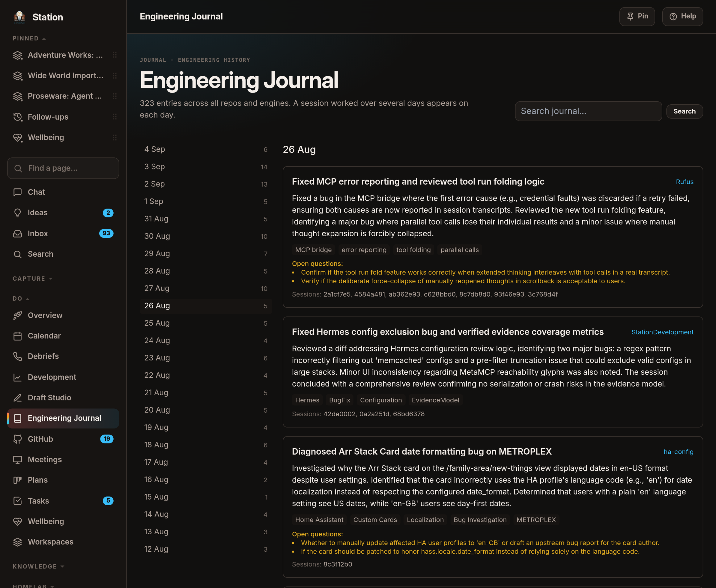
Task: Click the Station logo avatar
Action: [20, 17]
